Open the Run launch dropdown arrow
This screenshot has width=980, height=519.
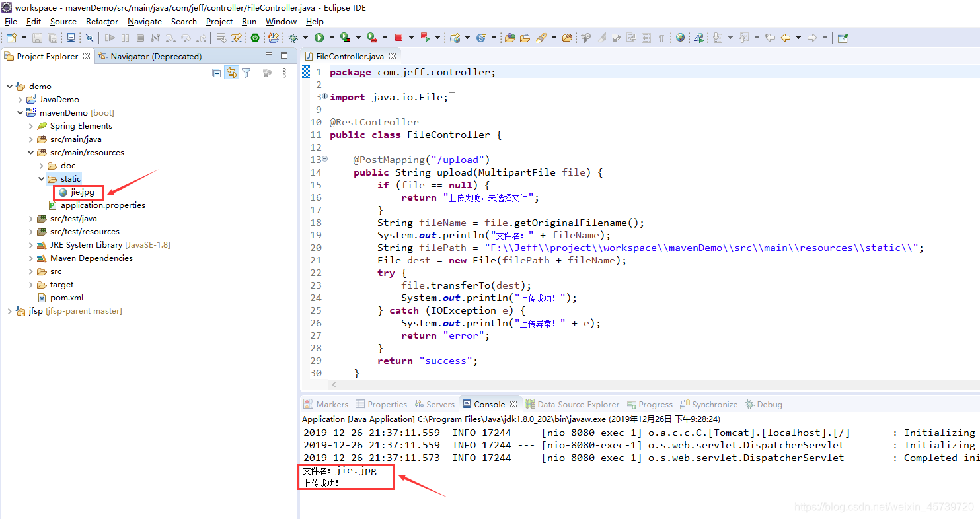point(332,38)
